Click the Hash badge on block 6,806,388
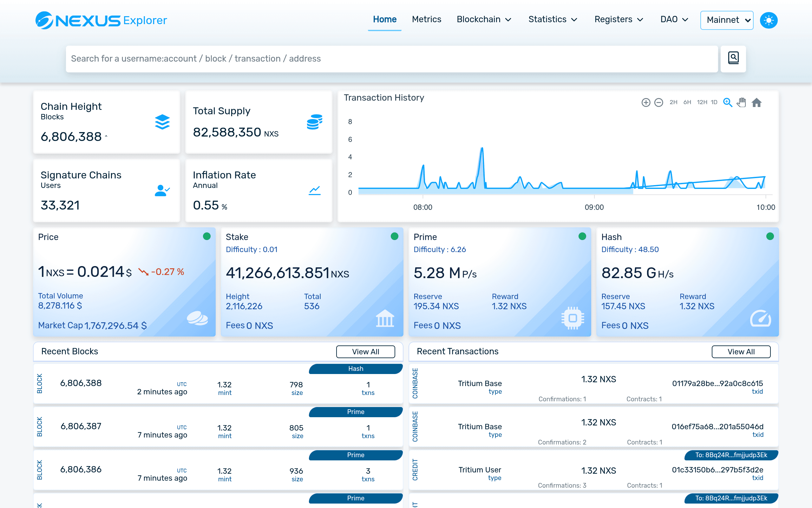 pyautogui.click(x=356, y=369)
